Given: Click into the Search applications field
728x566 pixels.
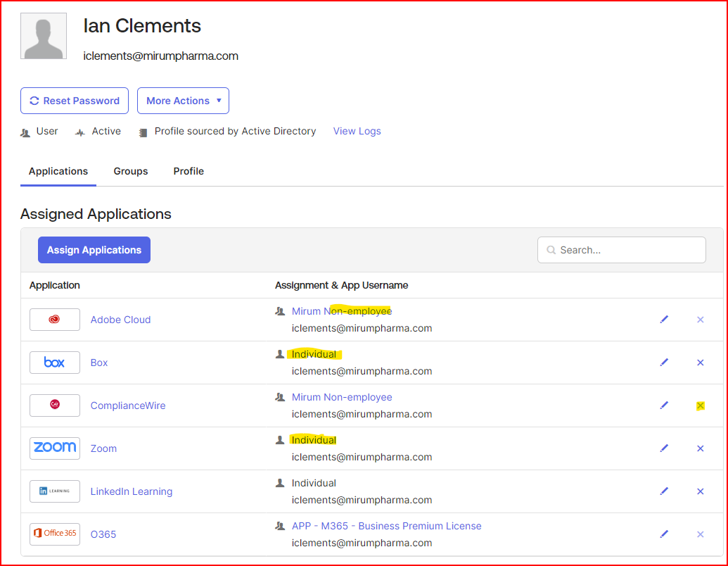Looking at the screenshot, I should 622,250.
